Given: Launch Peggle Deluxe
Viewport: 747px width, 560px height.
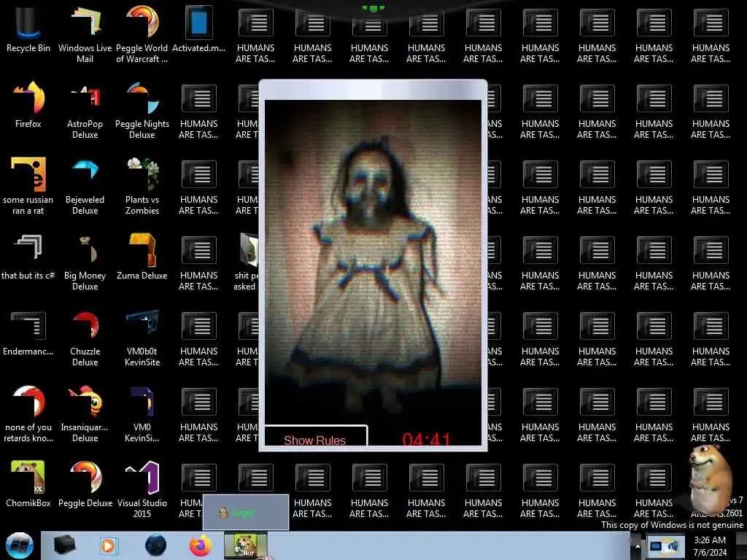Looking at the screenshot, I should tap(85, 484).
